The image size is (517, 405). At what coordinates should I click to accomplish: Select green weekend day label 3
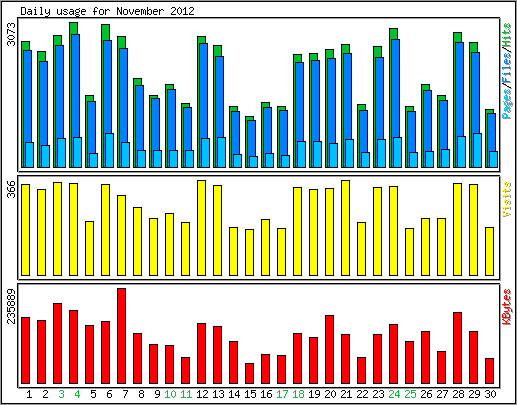click(61, 394)
